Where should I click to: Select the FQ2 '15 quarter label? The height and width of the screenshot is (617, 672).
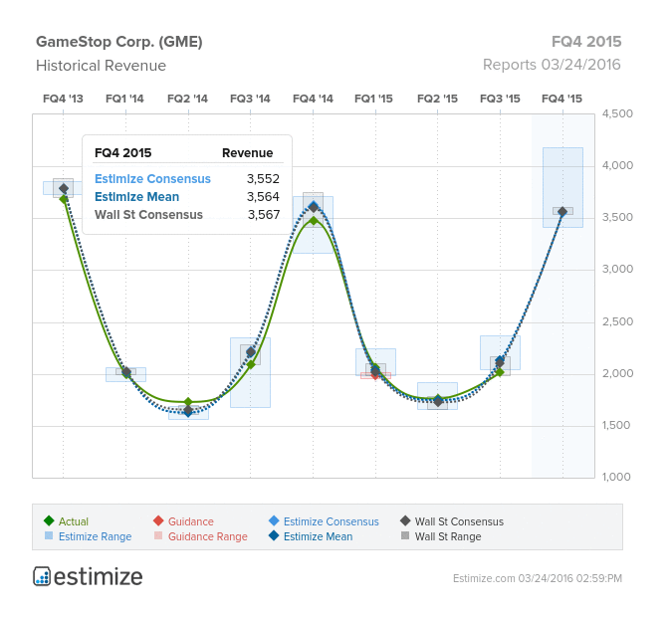tap(437, 99)
